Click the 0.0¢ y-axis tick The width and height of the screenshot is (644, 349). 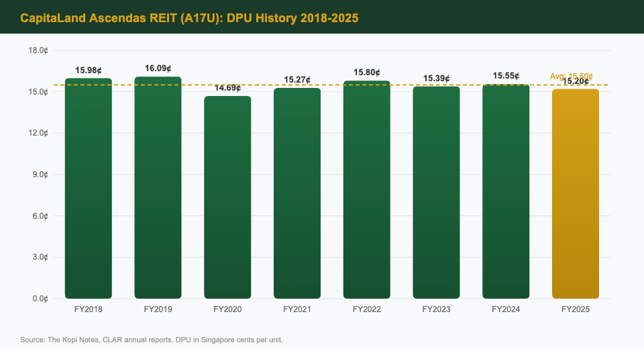(x=40, y=299)
